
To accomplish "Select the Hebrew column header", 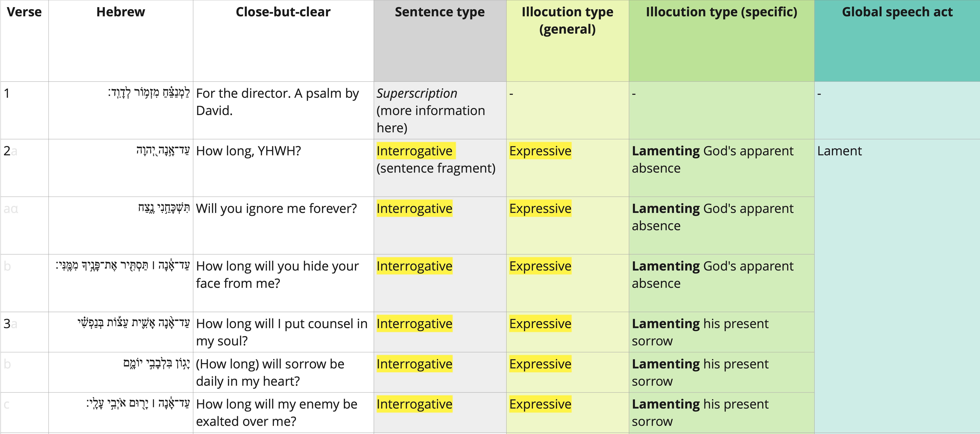I will pos(121,41).
